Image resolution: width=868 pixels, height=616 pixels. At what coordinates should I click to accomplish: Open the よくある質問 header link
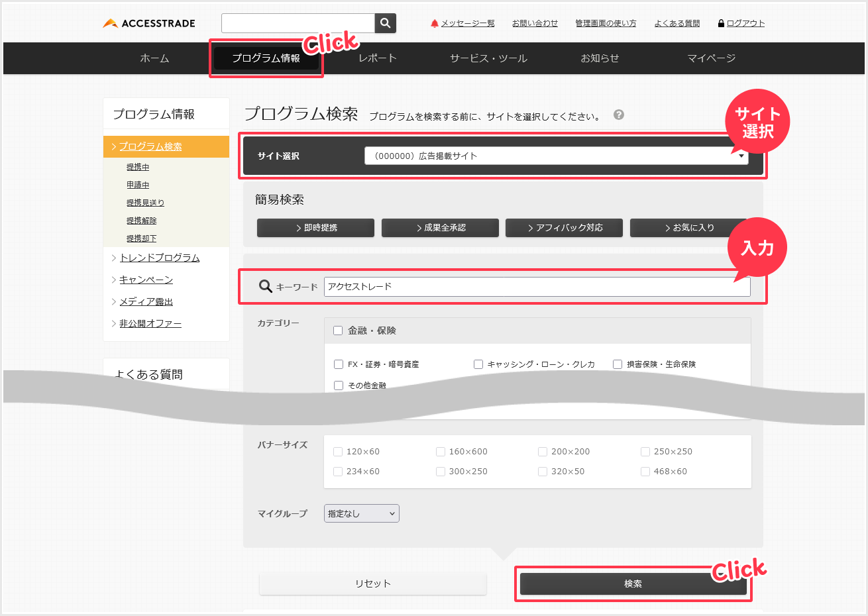(x=677, y=23)
